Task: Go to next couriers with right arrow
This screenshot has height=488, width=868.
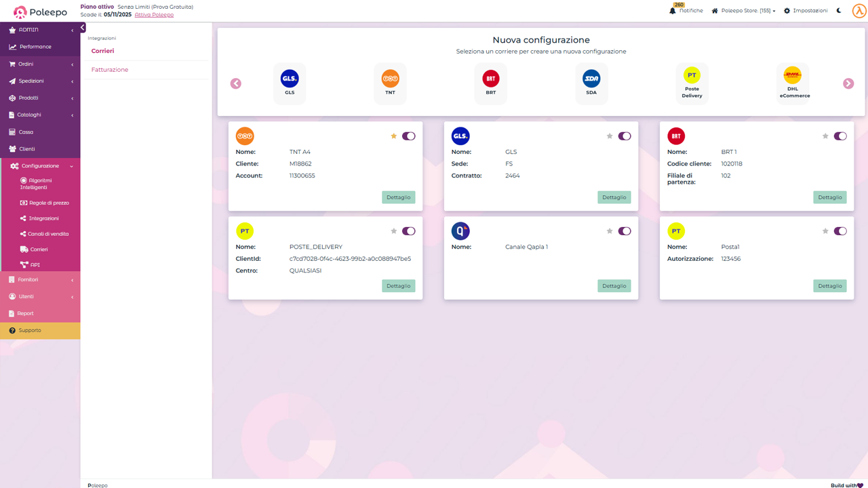Action: (x=848, y=83)
